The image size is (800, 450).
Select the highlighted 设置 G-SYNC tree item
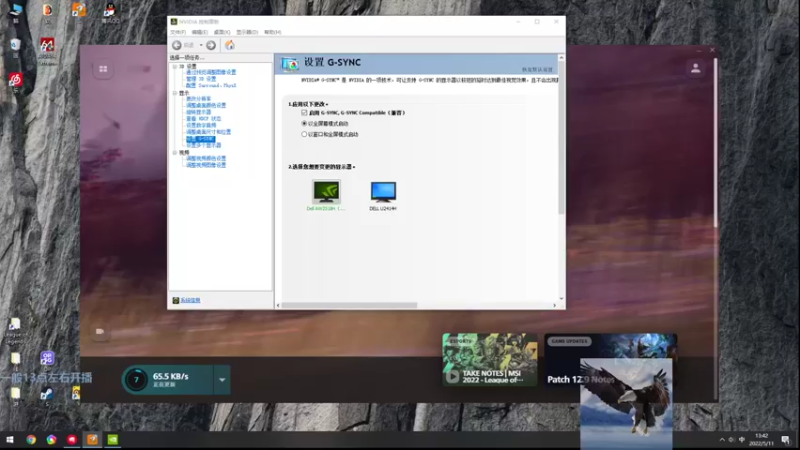[x=201, y=139]
